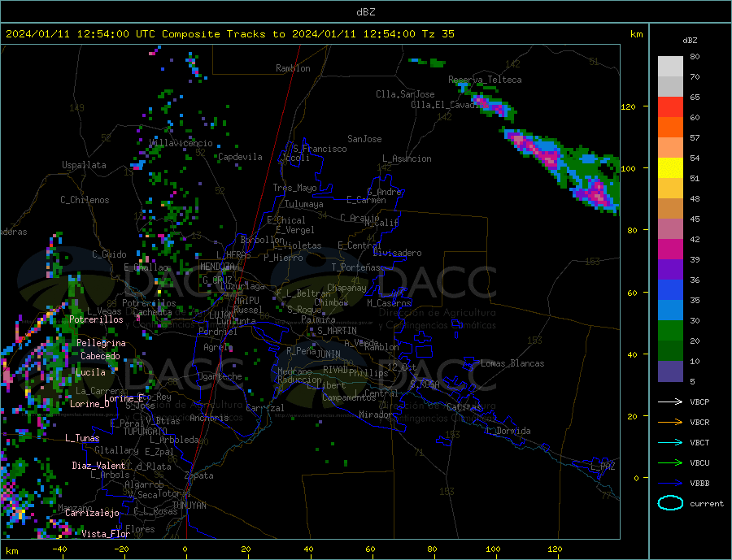Click the 'Pellegrina' map label
The height and width of the screenshot is (560, 732).
point(102,343)
